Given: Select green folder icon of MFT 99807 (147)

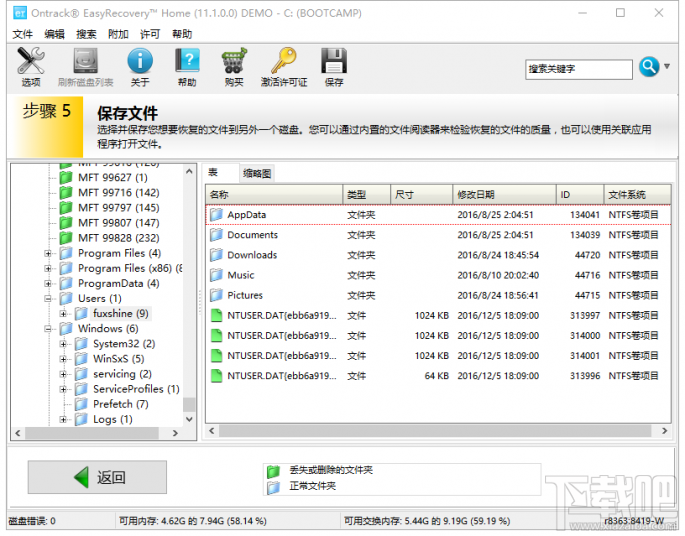Looking at the screenshot, I should coord(66,223).
